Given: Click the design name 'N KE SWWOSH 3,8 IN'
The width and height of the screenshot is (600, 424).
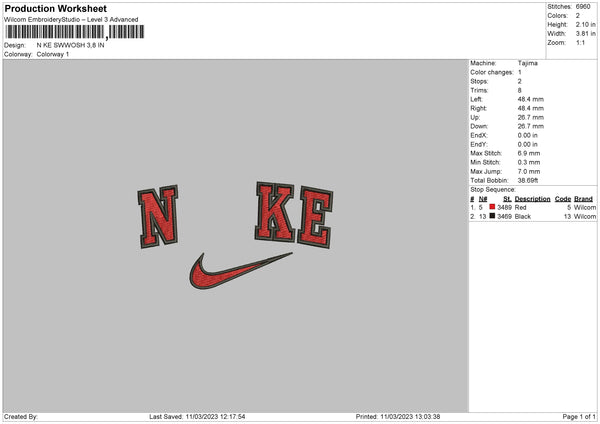Looking at the screenshot, I should pos(70,45).
